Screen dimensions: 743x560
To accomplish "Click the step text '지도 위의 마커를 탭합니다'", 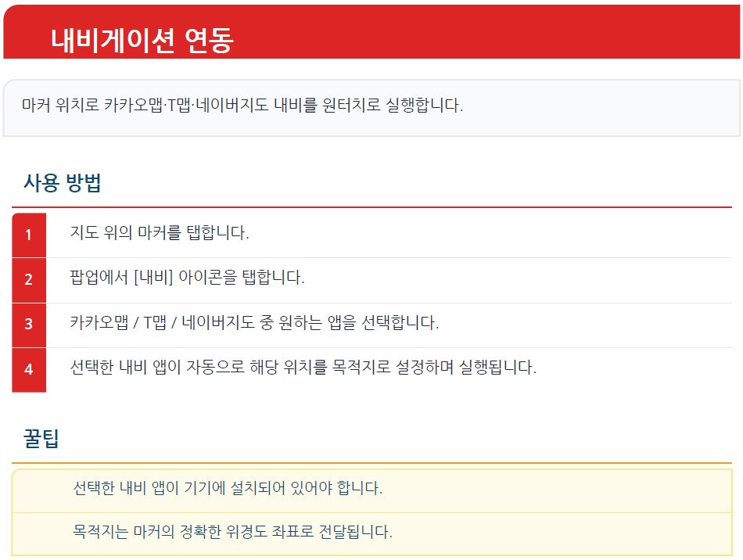I will point(160,233).
